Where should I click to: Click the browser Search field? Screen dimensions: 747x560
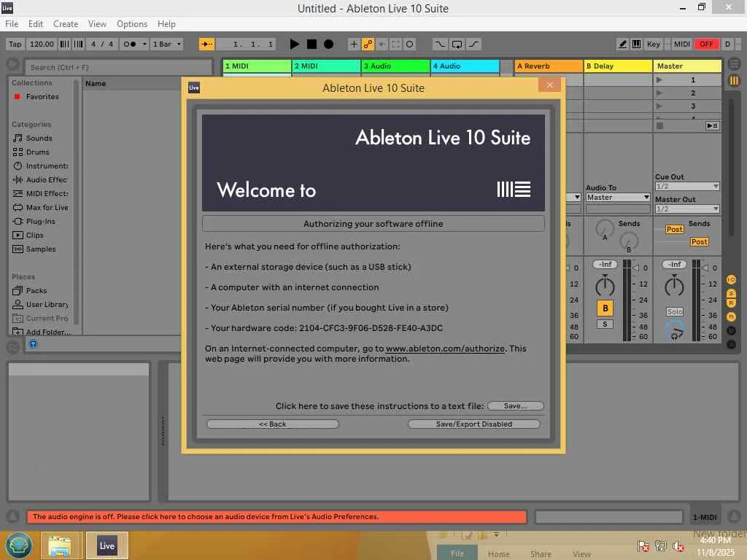point(118,67)
